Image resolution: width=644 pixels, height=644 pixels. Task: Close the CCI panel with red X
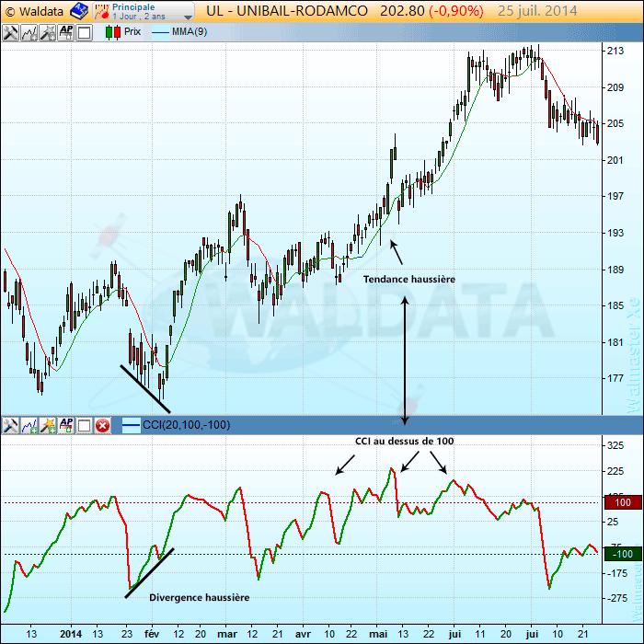103,425
